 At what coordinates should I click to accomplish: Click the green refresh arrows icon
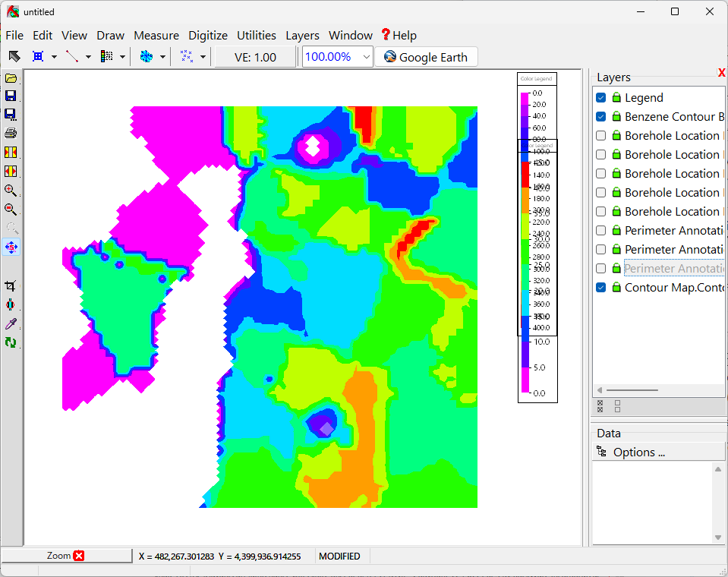coord(11,342)
